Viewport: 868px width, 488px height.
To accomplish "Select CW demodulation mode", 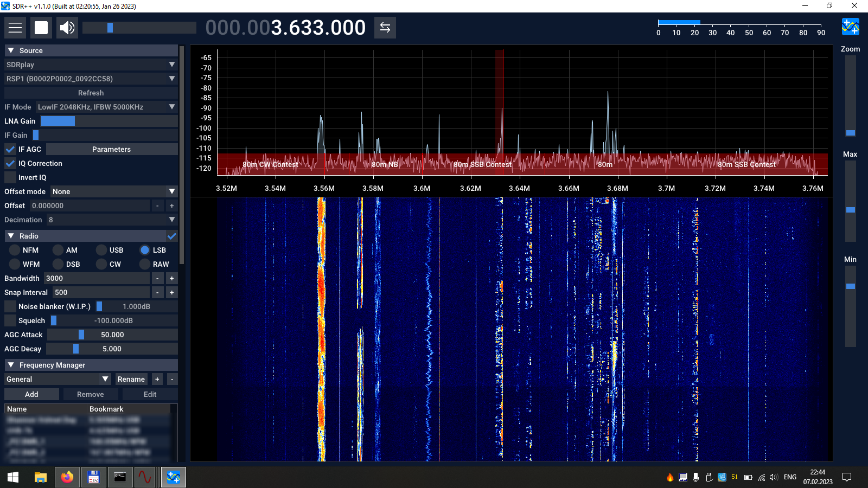I will click(x=101, y=264).
